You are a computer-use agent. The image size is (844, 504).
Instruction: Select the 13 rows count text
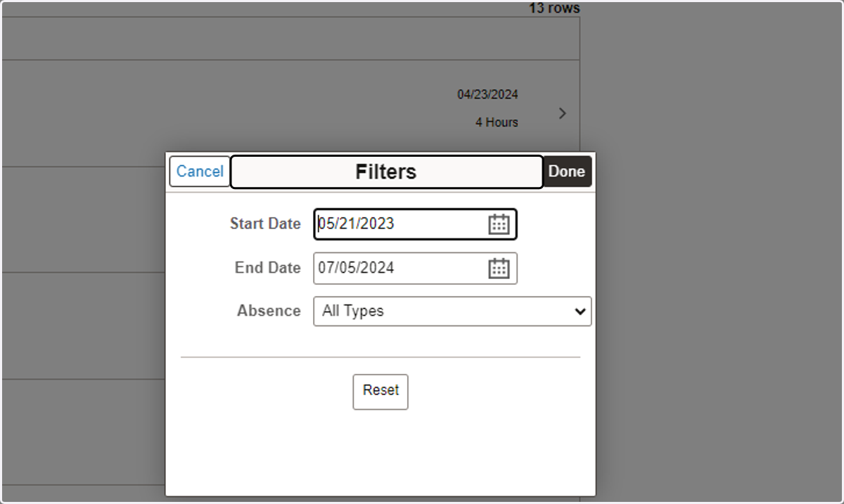coord(554,8)
